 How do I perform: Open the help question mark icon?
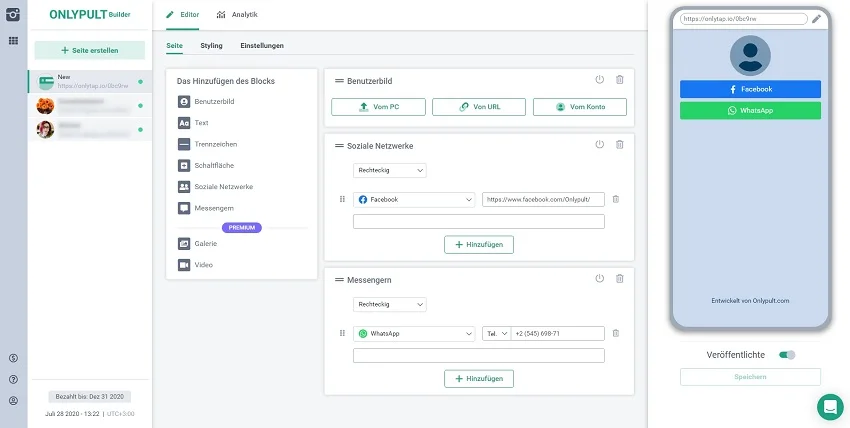(x=13, y=379)
